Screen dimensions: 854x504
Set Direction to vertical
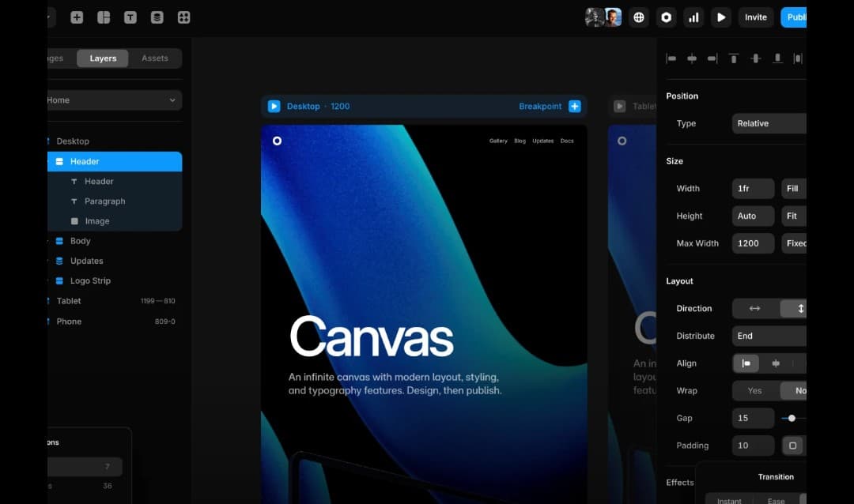pos(795,309)
